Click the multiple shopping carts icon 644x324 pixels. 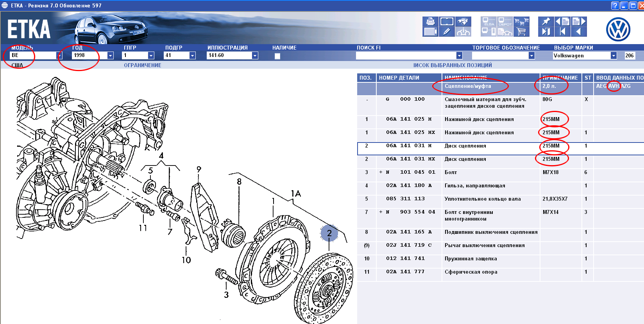point(521,21)
